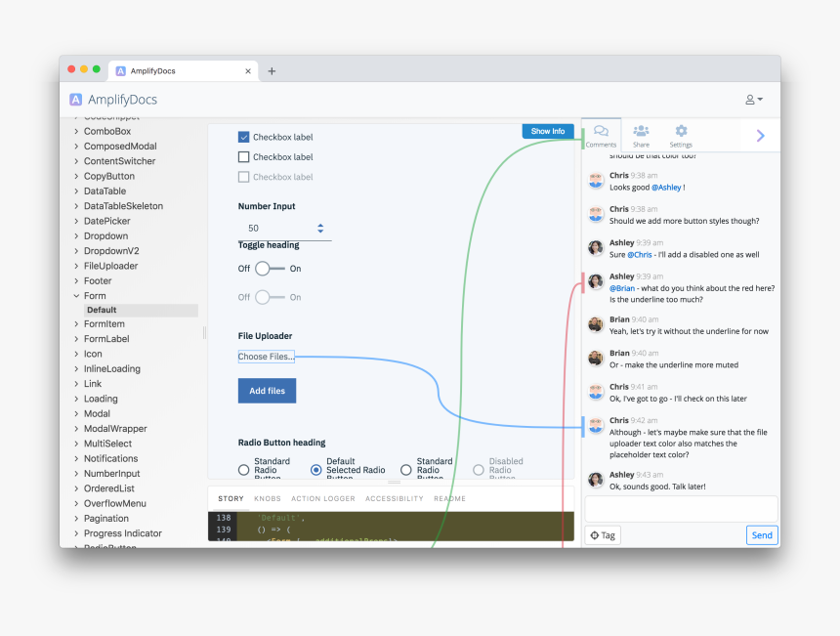Screen dimensions: 840x636
Task: Switch the enabled Off/On toggle
Action: tap(270, 269)
